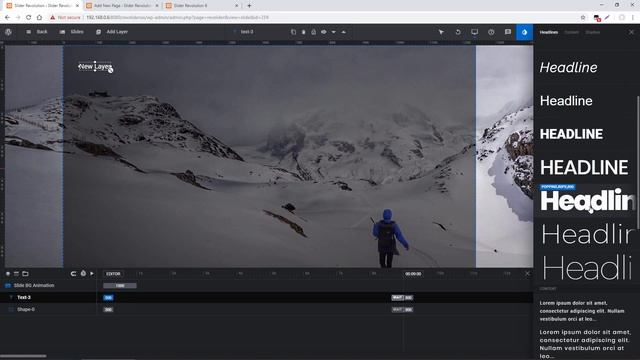Click the Text-3 layer name field

(x=247, y=32)
